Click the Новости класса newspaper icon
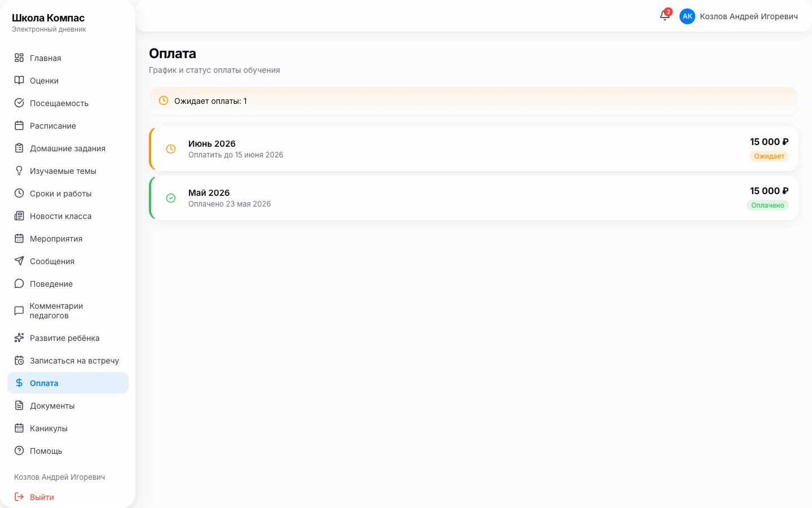Image resolution: width=812 pixels, height=508 pixels. 19,216
